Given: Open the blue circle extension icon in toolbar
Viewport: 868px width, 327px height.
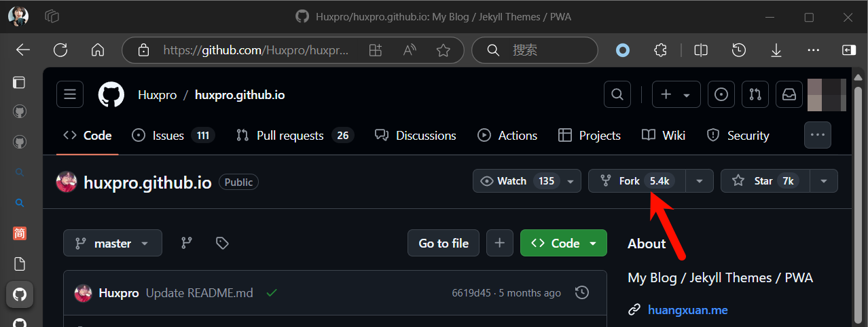Looking at the screenshot, I should coord(622,50).
